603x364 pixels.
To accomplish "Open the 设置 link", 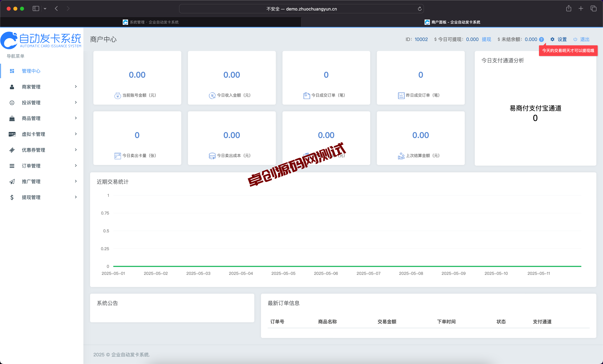I will [562, 39].
